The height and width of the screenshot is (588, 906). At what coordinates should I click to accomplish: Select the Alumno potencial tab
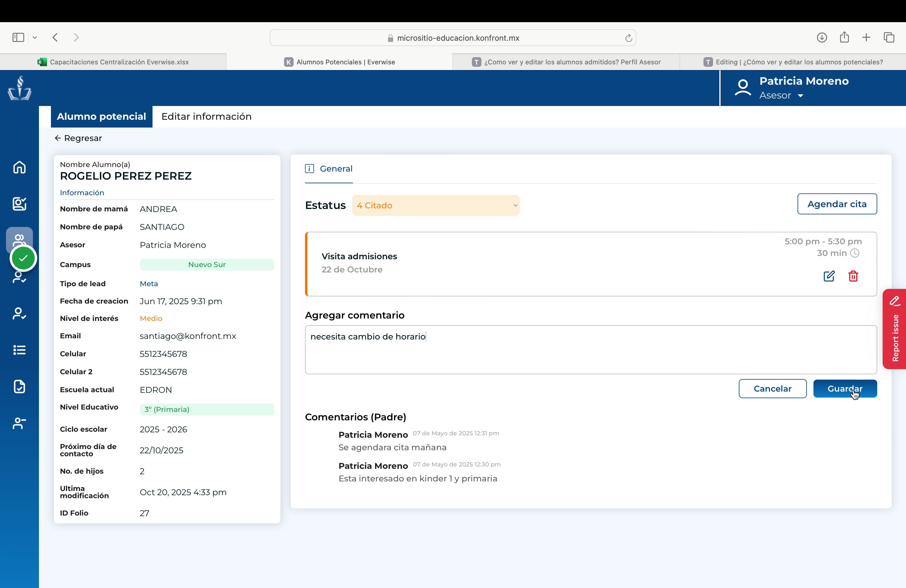click(101, 116)
